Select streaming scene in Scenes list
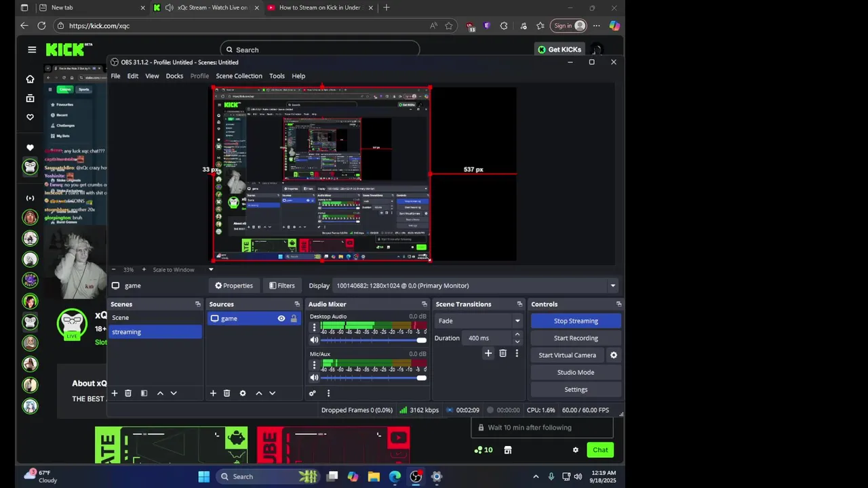Image resolution: width=868 pixels, height=488 pixels. 155,332
